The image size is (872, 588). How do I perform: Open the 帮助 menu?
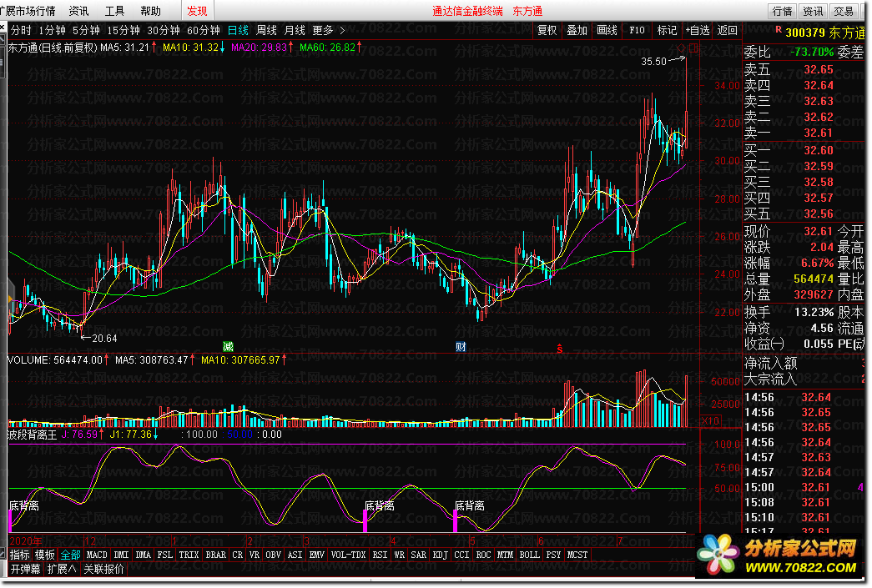point(150,11)
